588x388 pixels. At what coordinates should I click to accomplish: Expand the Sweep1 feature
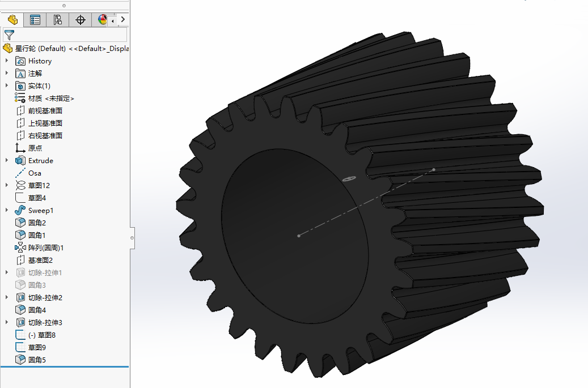[6, 210]
